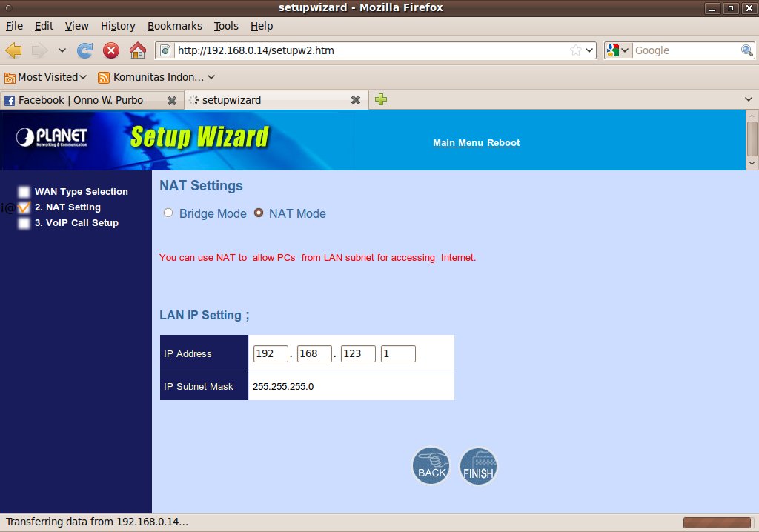Click the header frame scrollbar down arrow
The width and height of the screenshot is (759, 532).
(752, 164)
